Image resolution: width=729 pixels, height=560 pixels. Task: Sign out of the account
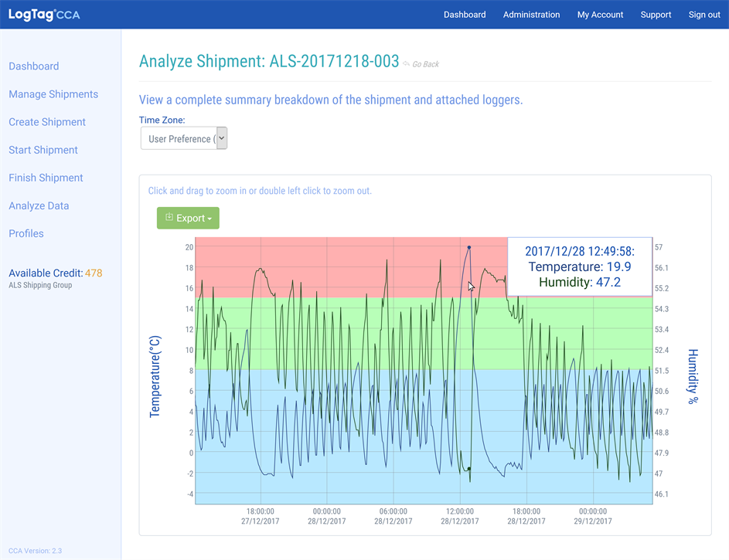pos(704,15)
